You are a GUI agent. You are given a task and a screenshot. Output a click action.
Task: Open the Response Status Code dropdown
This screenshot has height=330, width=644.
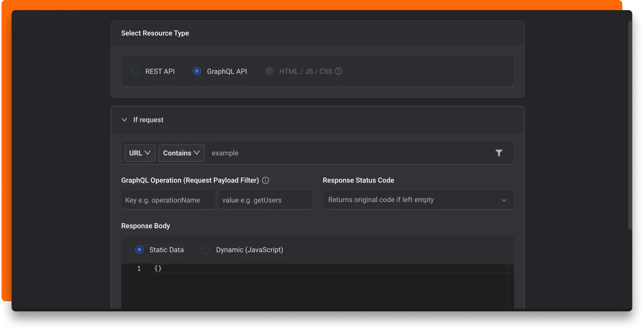418,200
